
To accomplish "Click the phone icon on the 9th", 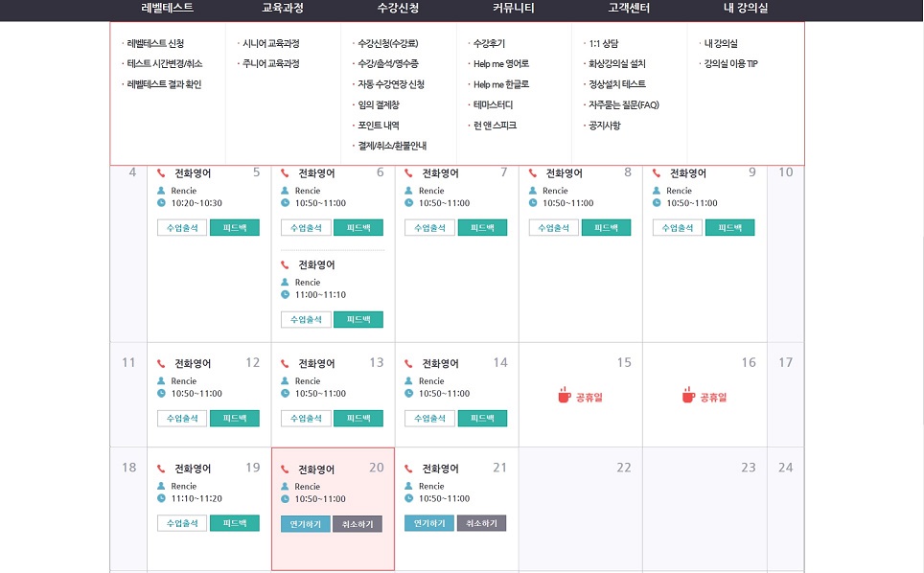I will coord(658,173).
